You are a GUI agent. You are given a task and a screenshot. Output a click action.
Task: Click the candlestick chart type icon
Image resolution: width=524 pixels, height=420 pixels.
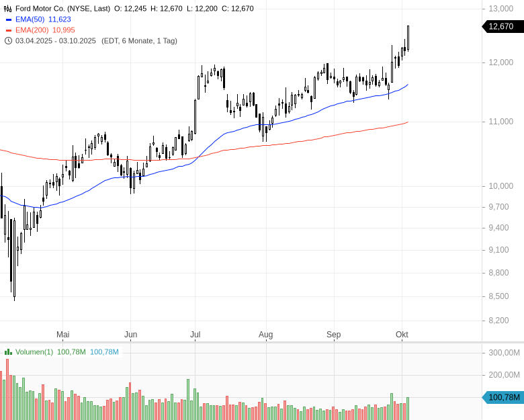(8, 9)
